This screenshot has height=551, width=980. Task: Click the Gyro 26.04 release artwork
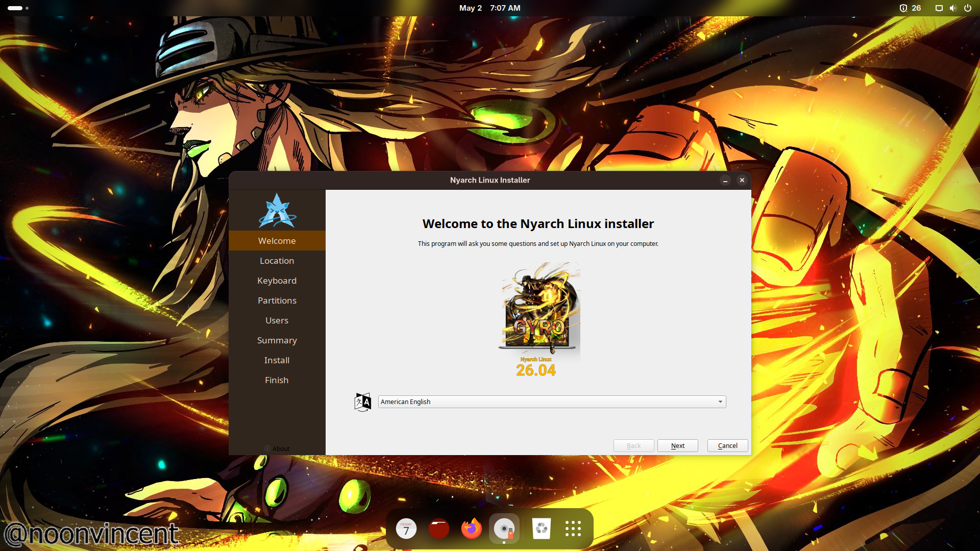click(539, 320)
